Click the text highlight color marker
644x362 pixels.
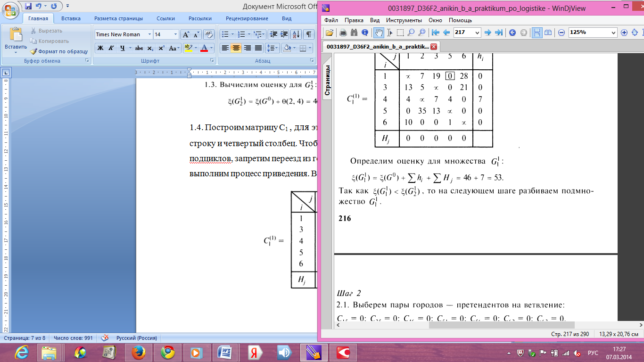[x=188, y=48]
